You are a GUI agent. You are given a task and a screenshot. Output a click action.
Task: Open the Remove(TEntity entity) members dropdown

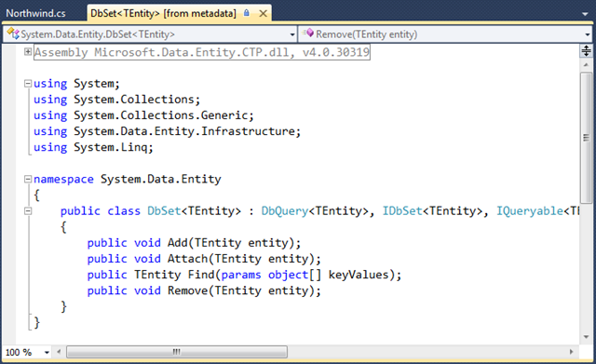pyautogui.click(x=445, y=34)
